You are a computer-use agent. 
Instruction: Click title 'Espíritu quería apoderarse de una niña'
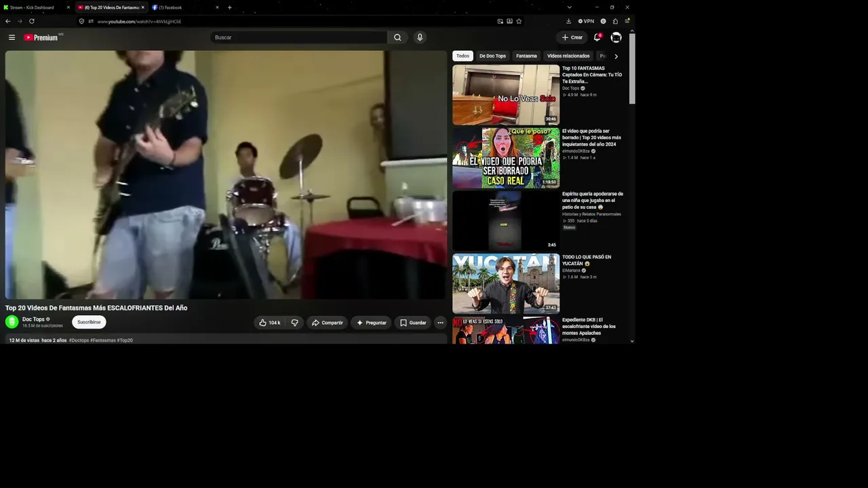[x=593, y=201]
